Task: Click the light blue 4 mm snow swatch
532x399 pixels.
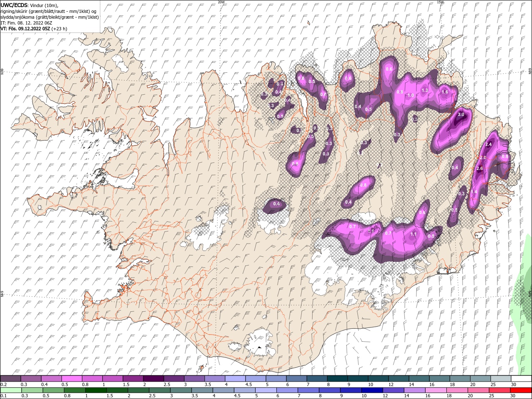Action: (x=235, y=378)
